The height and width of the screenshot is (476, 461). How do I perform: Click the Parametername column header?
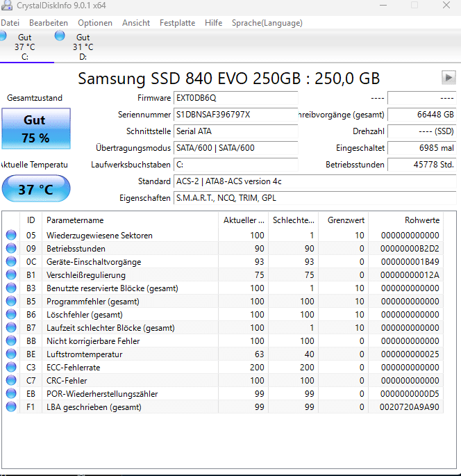click(130, 220)
